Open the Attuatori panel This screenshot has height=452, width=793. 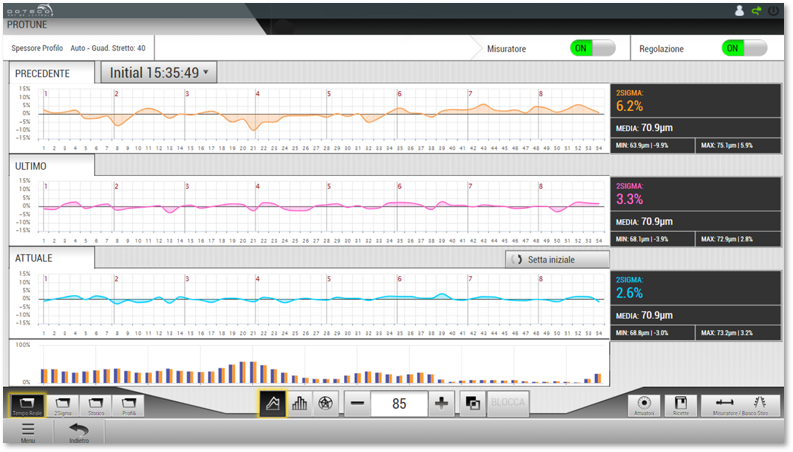click(644, 404)
